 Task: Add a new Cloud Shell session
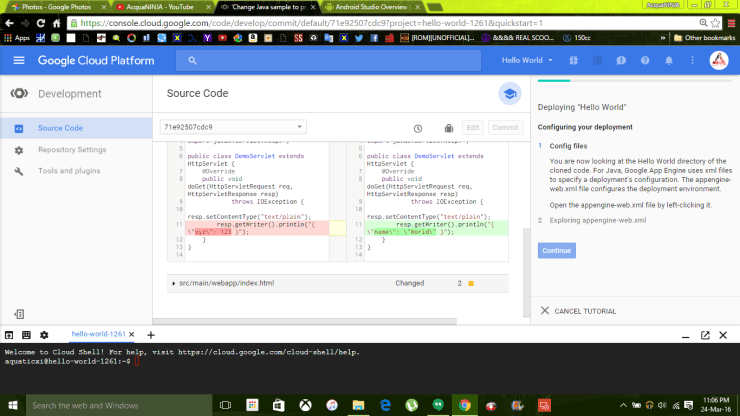pyautogui.click(x=151, y=334)
